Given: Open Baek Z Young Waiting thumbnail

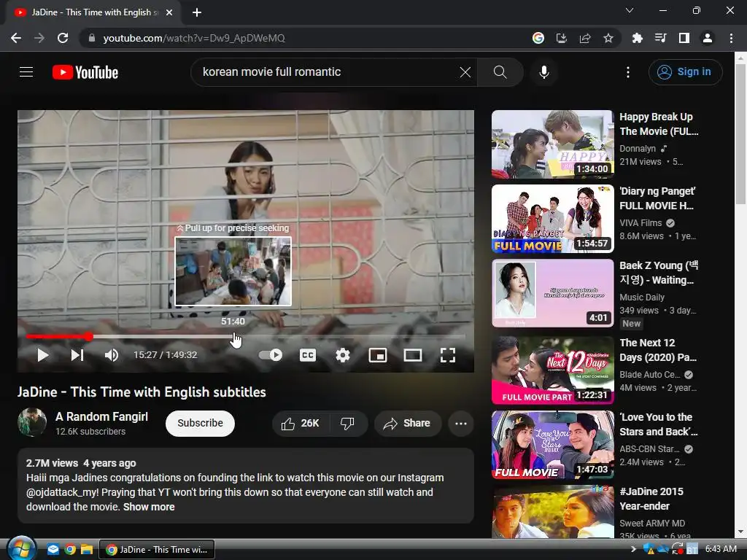Looking at the screenshot, I should click(553, 293).
